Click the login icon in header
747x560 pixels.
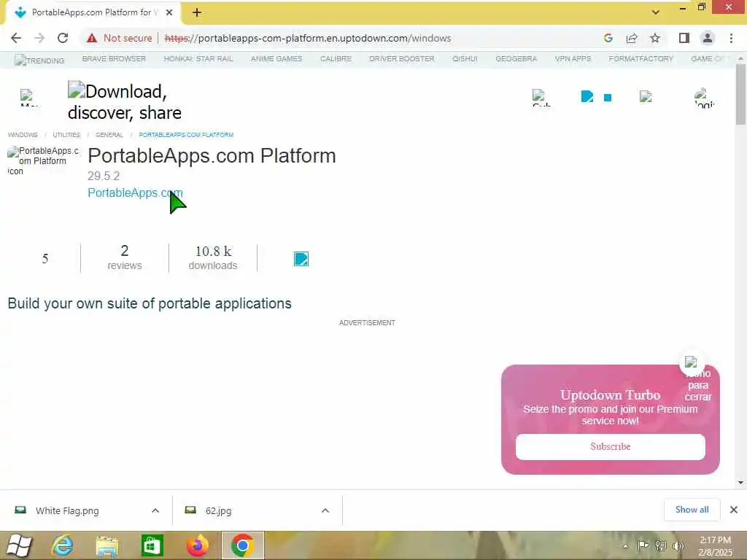pyautogui.click(x=704, y=98)
